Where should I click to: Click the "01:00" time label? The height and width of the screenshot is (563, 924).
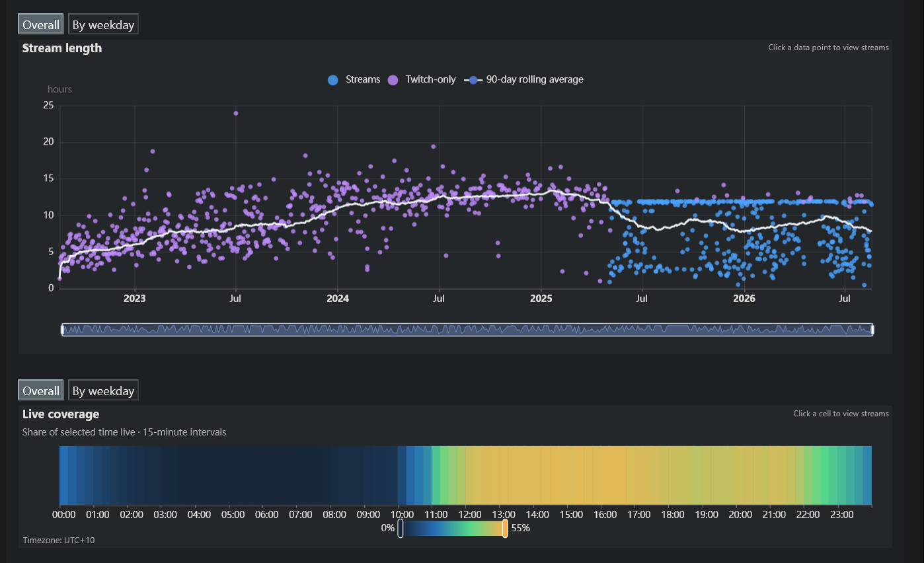(x=98, y=515)
